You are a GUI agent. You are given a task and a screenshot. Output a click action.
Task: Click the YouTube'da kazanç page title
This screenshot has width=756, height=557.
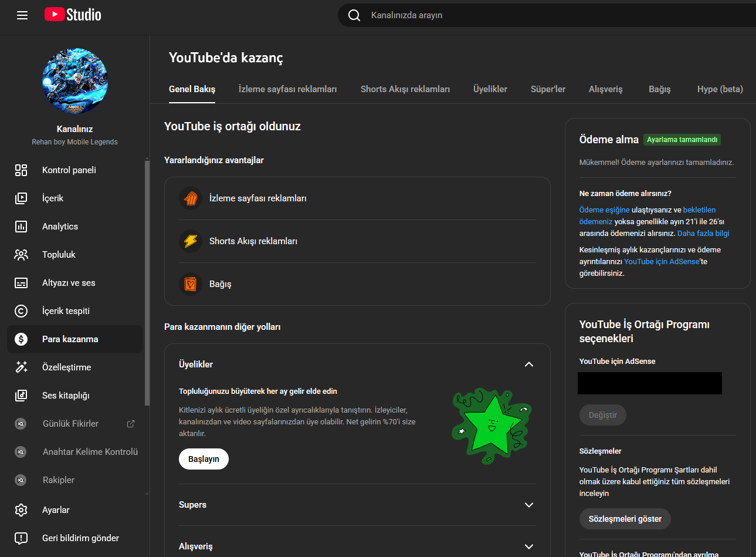pyautogui.click(x=226, y=58)
